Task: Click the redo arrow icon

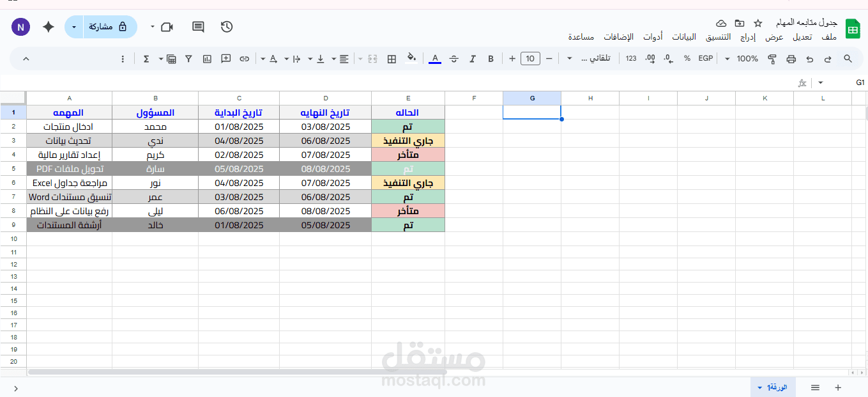Action: (828, 59)
